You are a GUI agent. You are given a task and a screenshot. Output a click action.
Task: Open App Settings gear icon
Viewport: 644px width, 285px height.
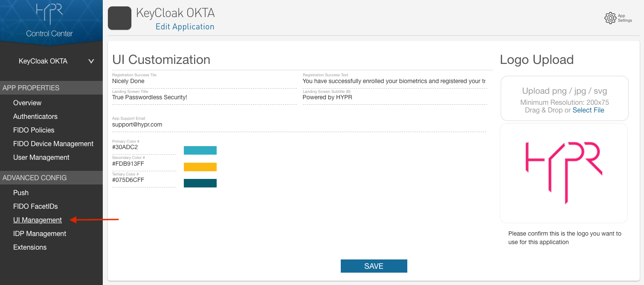click(x=611, y=18)
